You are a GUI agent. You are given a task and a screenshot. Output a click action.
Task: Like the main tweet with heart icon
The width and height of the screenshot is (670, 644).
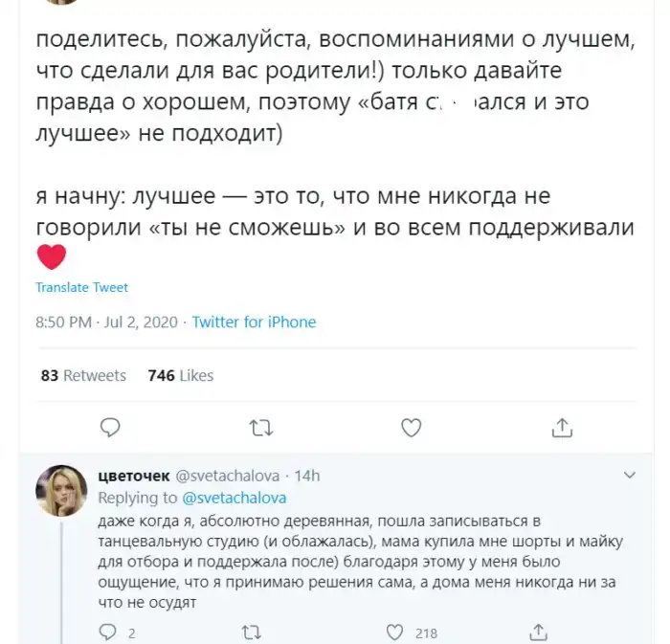click(412, 426)
